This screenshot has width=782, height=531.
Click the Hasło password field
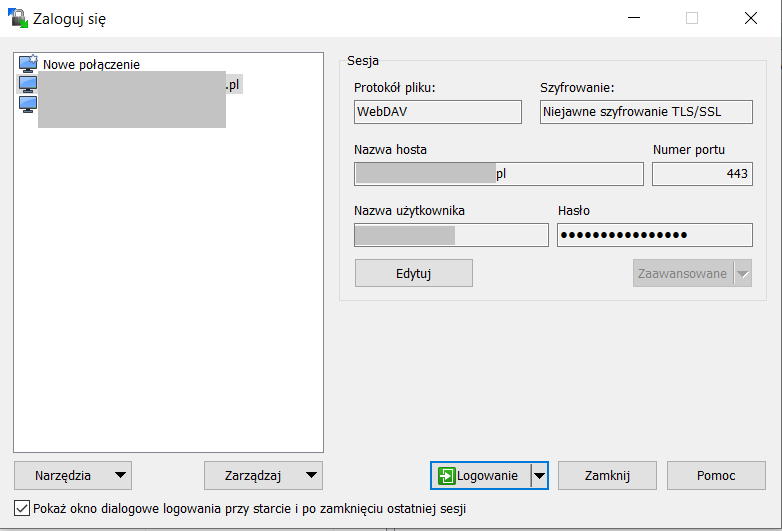coord(654,235)
